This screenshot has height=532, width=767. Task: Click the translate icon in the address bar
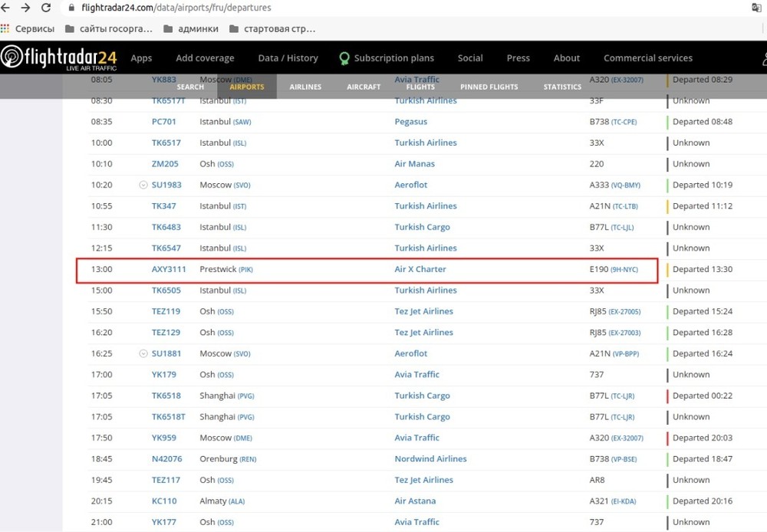pyautogui.click(x=757, y=8)
